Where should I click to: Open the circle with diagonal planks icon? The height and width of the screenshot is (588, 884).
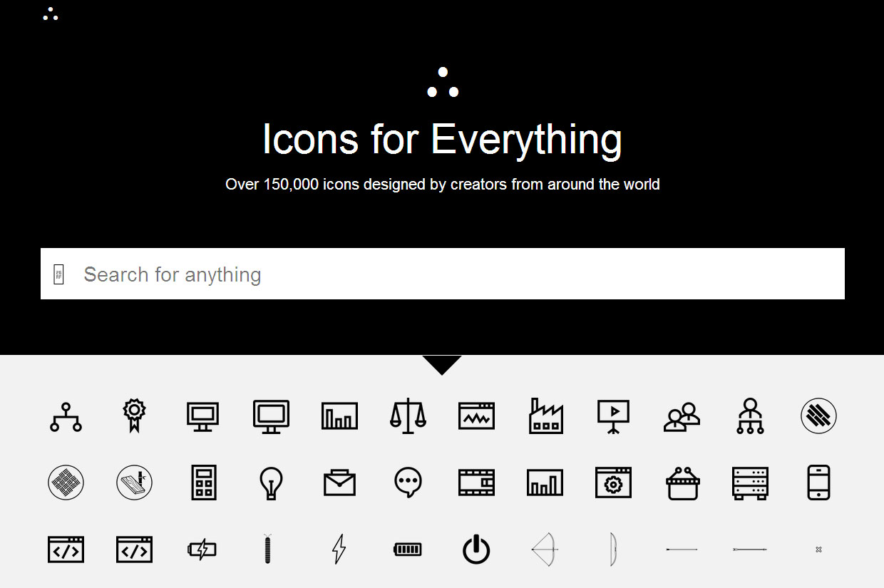[818, 416]
